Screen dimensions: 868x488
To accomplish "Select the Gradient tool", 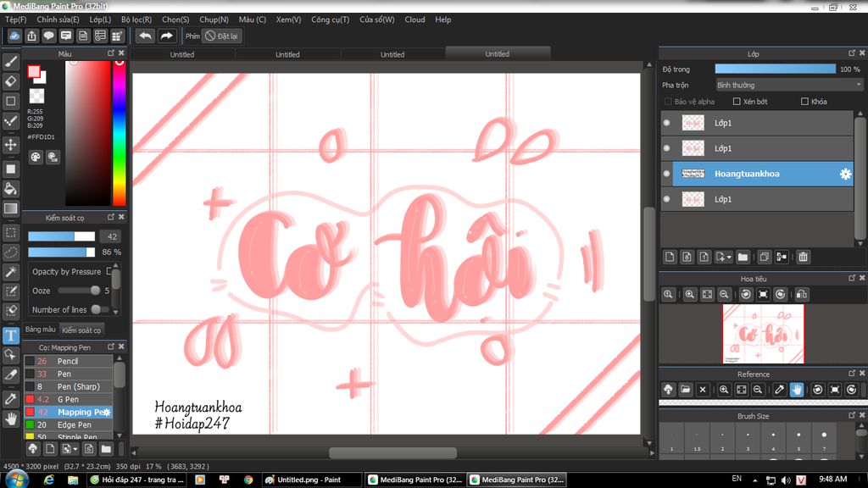I will [10, 208].
